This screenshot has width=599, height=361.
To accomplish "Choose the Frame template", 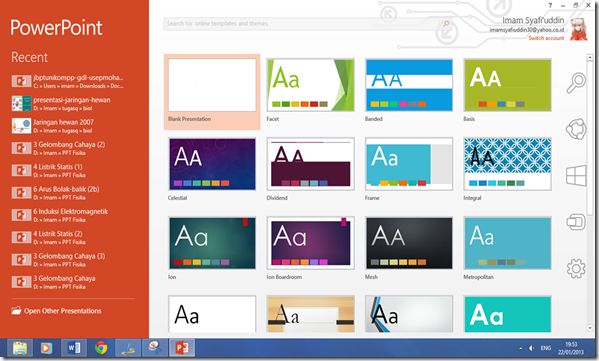I will click(409, 164).
